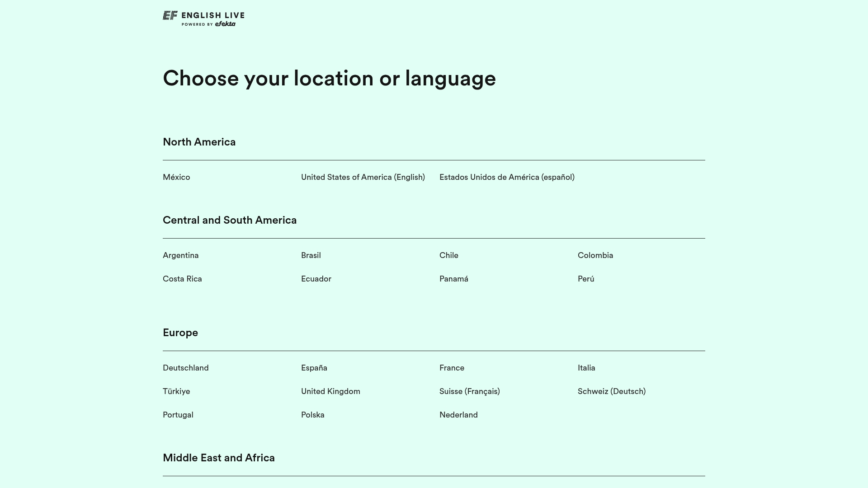The image size is (868, 488).
Task: Choose Chile from the list
Action: pos(448,255)
